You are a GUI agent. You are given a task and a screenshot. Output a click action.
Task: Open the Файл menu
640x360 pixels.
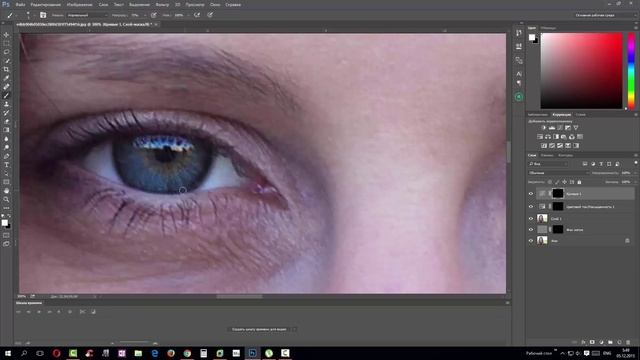(20, 4)
